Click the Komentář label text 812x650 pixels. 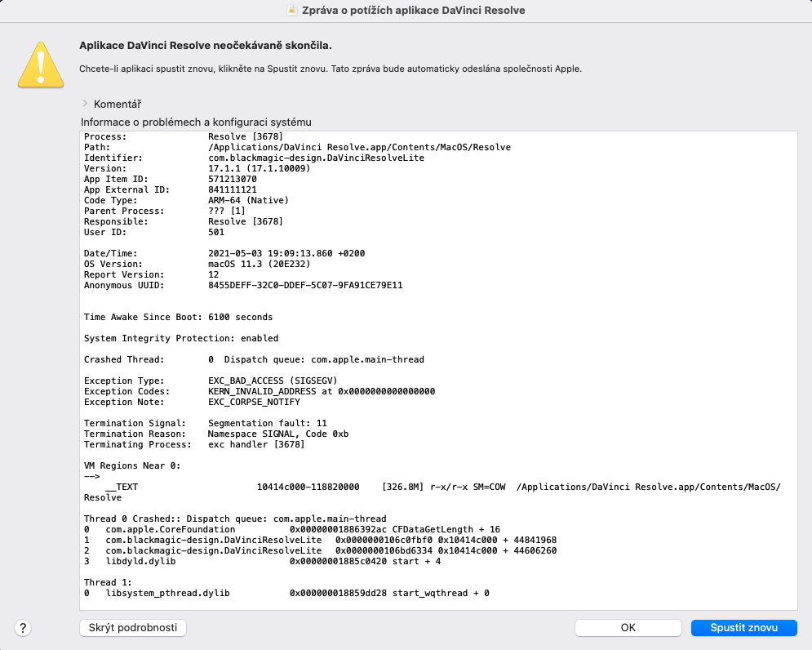point(118,105)
